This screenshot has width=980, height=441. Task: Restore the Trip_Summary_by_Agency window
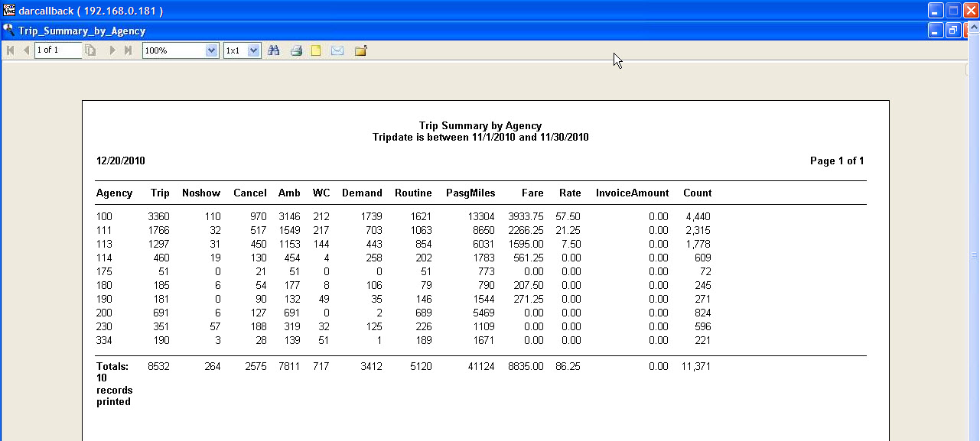[953, 31]
